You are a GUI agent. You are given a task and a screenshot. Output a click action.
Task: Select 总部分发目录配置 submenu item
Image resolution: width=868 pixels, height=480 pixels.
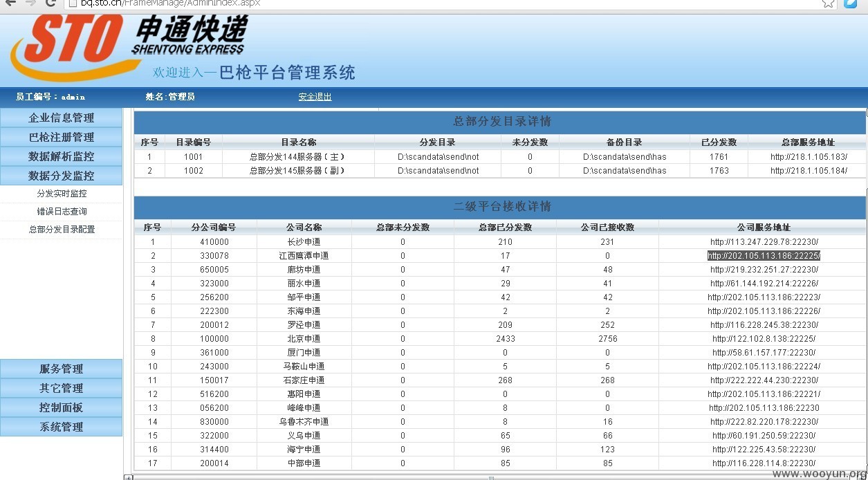tap(62, 230)
